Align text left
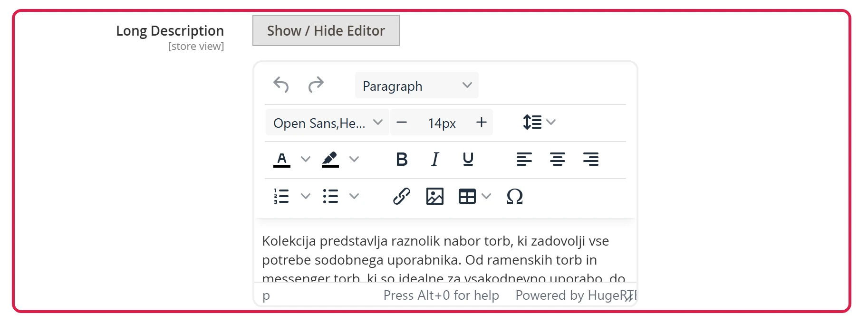This screenshot has height=323, width=868. [524, 159]
